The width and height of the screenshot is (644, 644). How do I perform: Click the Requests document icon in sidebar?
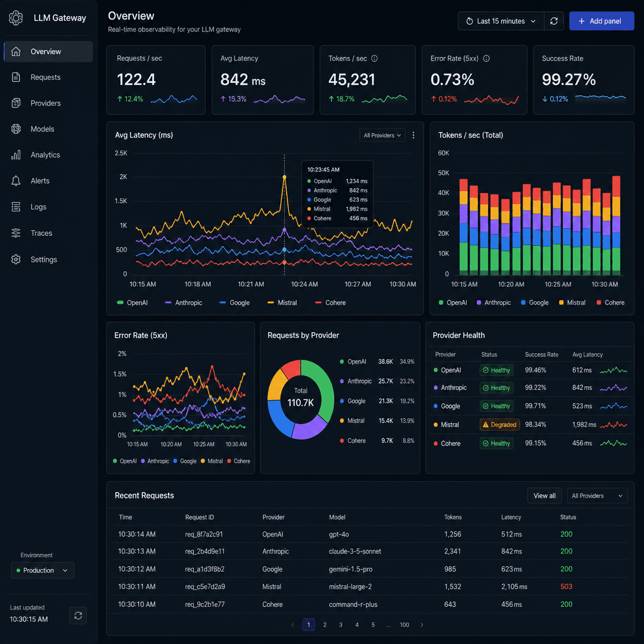coord(16,77)
